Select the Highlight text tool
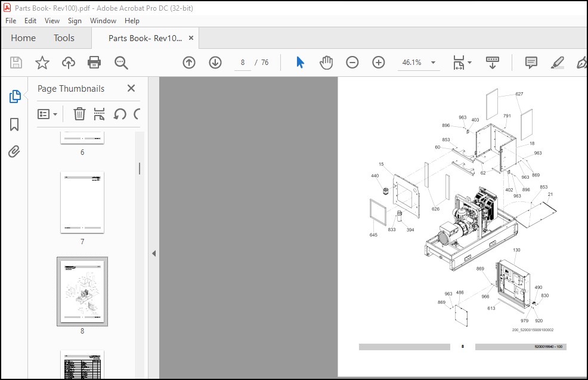 (557, 63)
